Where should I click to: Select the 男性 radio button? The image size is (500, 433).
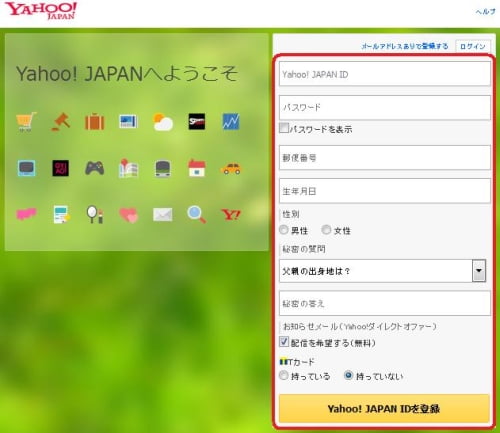point(284,230)
